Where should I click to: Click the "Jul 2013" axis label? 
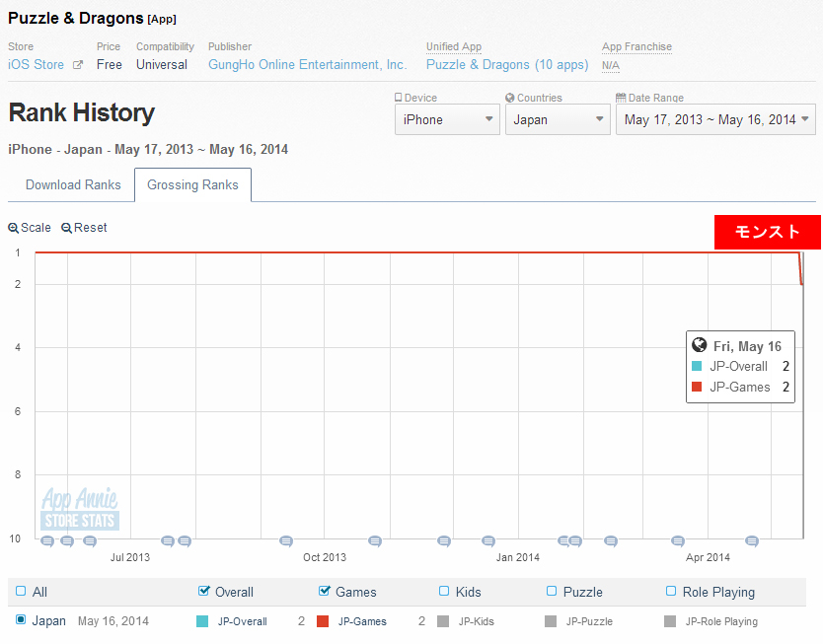(x=130, y=557)
